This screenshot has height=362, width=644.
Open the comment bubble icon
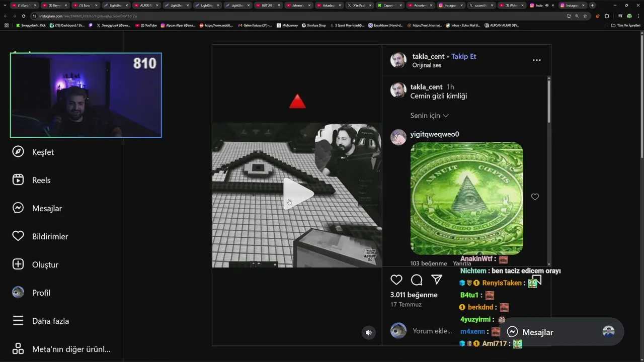pyautogui.click(x=417, y=280)
